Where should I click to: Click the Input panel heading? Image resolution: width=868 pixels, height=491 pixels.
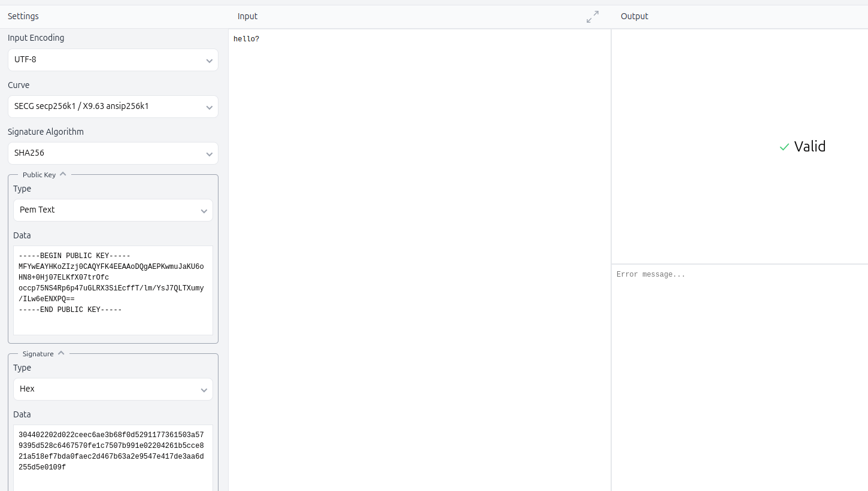coord(247,16)
